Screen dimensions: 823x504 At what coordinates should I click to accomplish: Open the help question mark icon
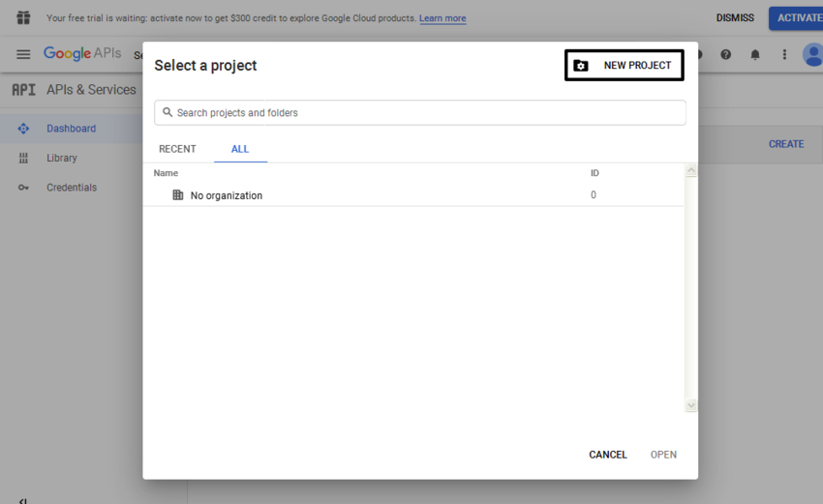725,55
